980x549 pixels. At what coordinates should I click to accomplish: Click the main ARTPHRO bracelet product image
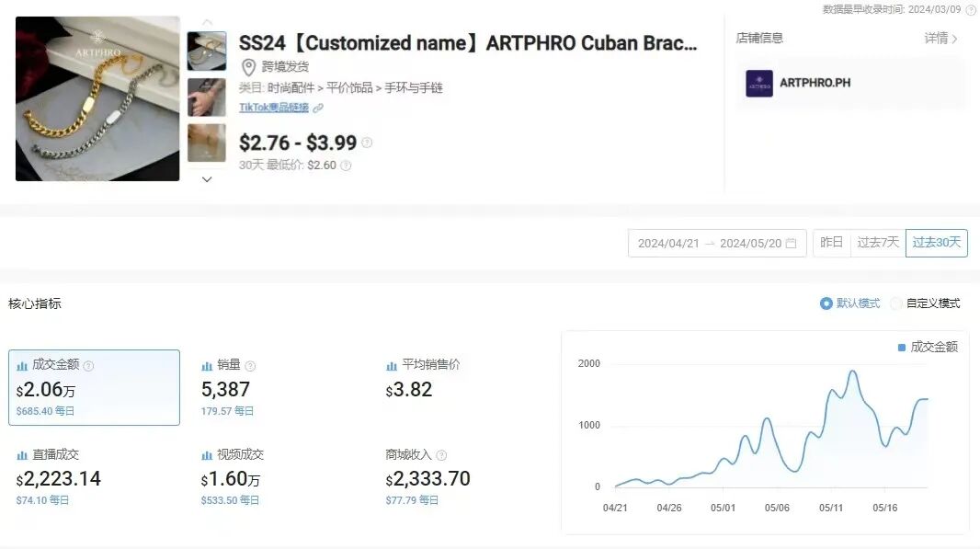(x=97, y=97)
